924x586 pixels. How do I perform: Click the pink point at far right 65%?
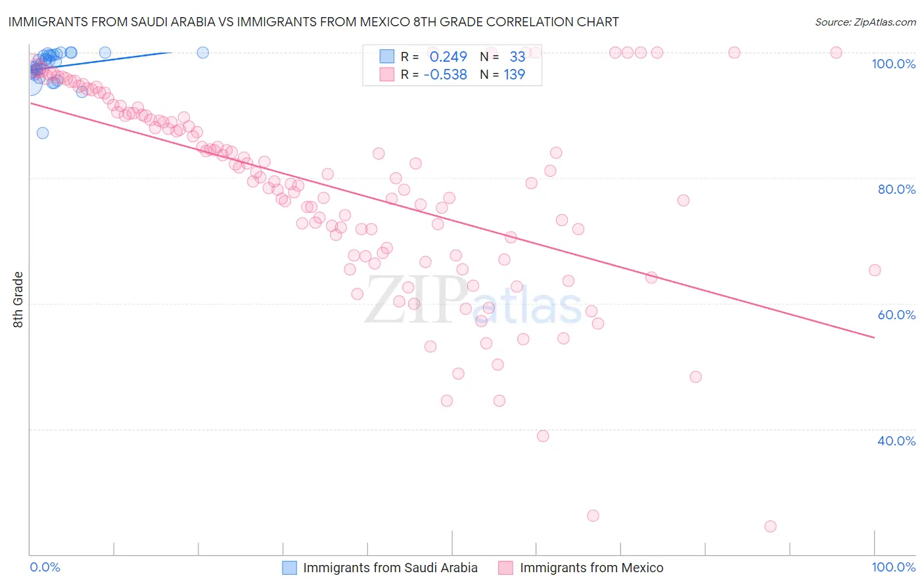coord(875,270)
